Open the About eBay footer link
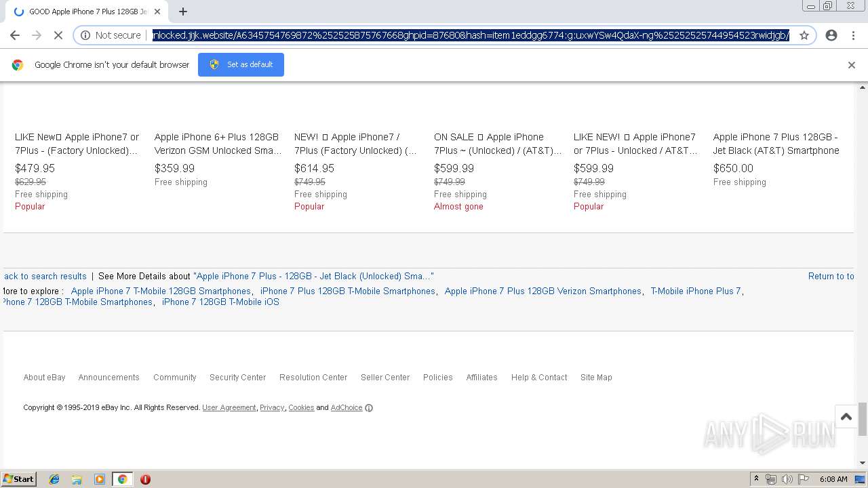 pos(45,378)
